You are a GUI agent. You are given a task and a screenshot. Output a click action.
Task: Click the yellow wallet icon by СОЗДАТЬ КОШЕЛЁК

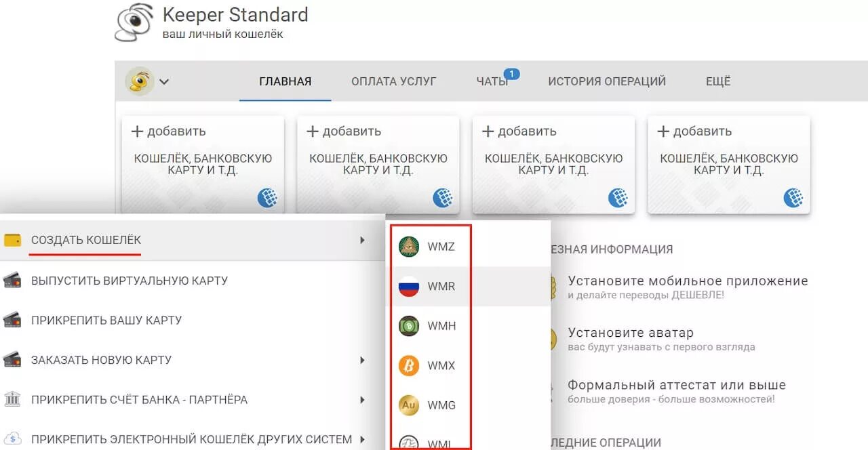point(12,240)
